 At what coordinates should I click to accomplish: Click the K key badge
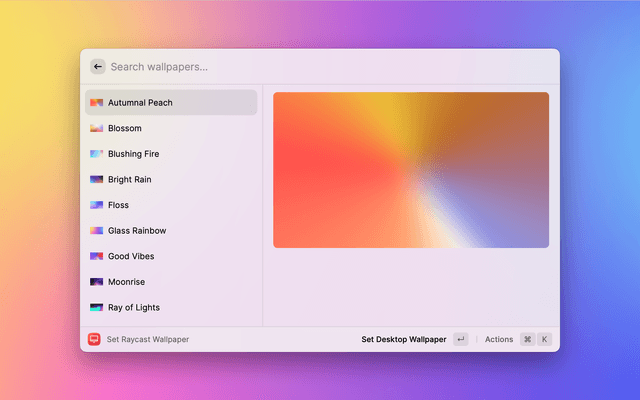pos(545,340)
